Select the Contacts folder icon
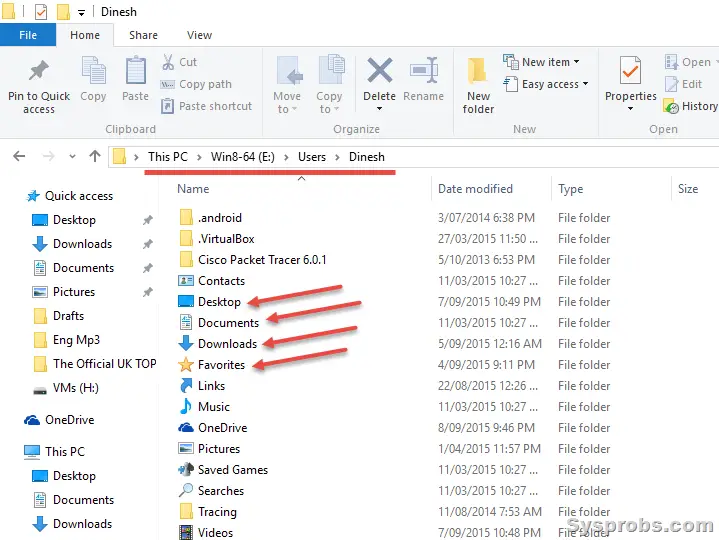The height and width of the screenshot is (540, 719). (186, 281)
